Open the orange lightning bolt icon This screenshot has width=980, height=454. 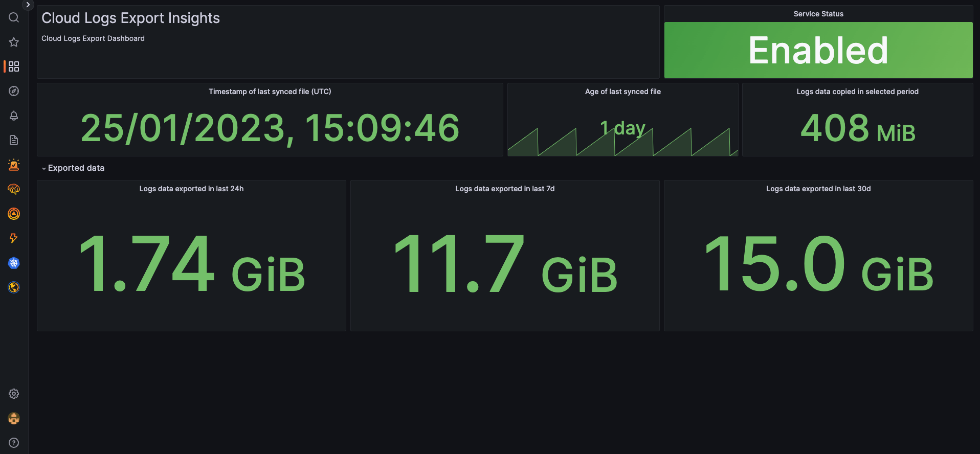[14, 238]
